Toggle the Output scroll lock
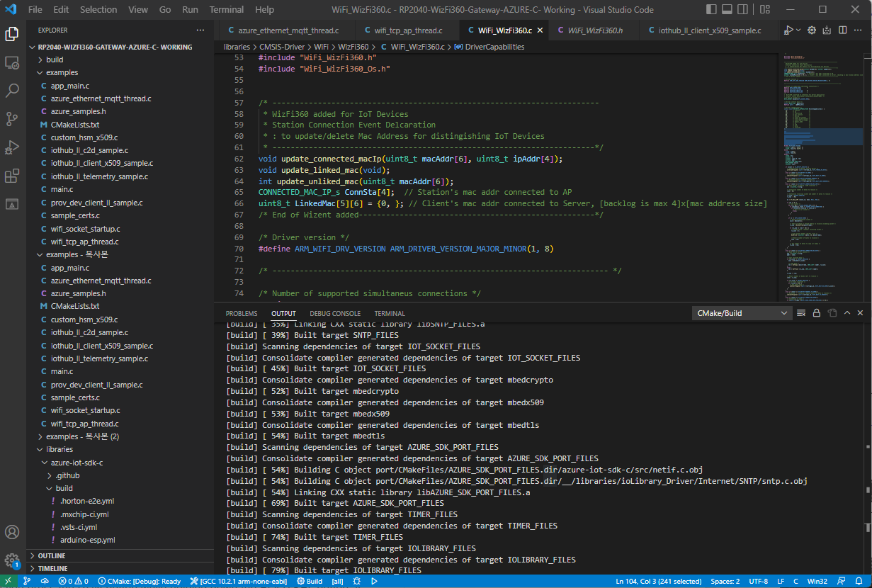 point(817,313)
